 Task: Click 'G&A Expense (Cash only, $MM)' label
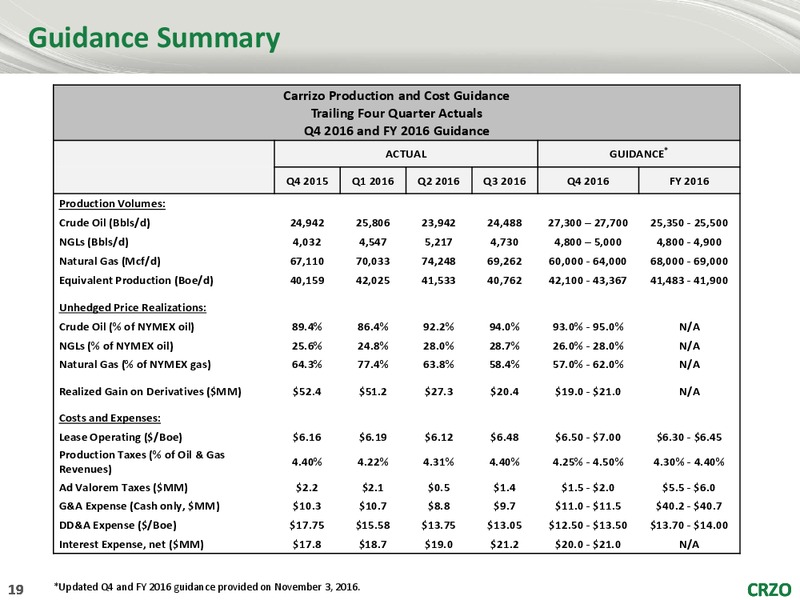pyautogui.click(x=139, y=506)
